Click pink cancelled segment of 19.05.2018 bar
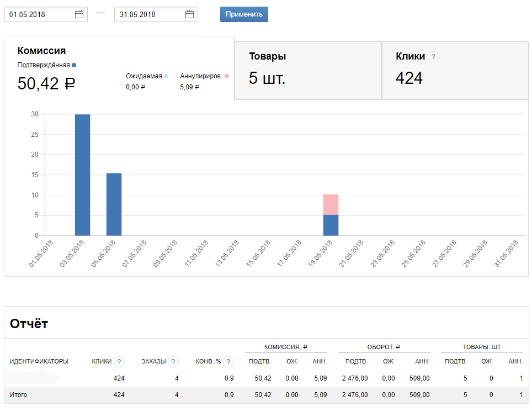Screen dimensions: 532x412 [331, 204]
